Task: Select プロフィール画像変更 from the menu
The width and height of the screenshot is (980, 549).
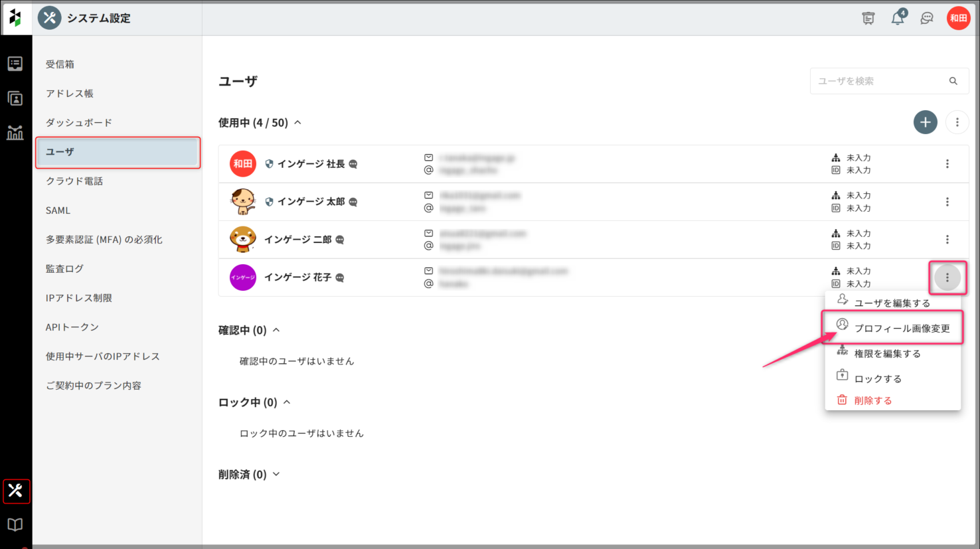Action: pyautogui.click(x=901, y=328)
